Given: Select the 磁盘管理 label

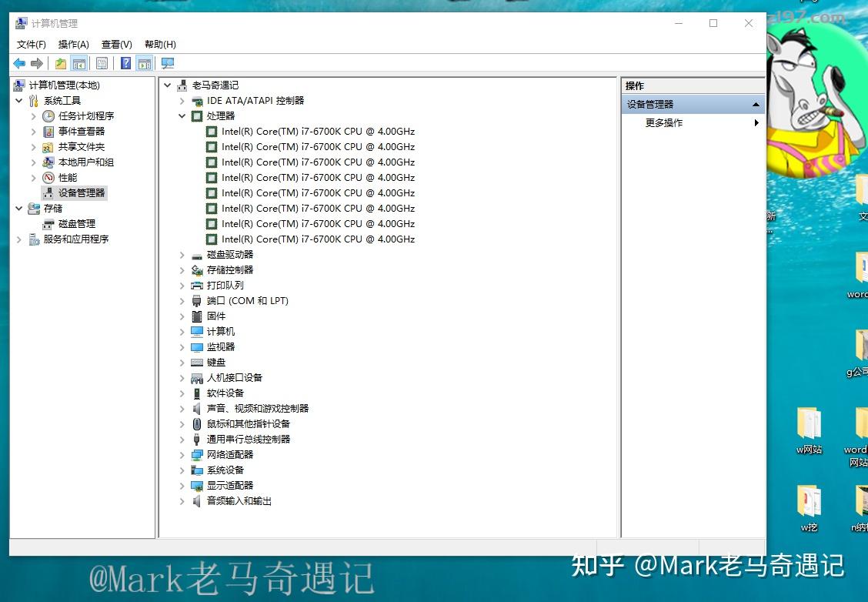Looking at the screenshot, I should 77,224.
